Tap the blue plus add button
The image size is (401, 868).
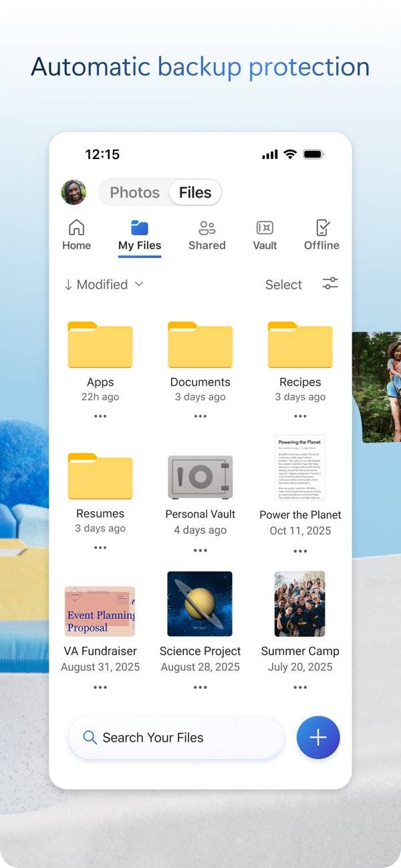pos(318,738)
